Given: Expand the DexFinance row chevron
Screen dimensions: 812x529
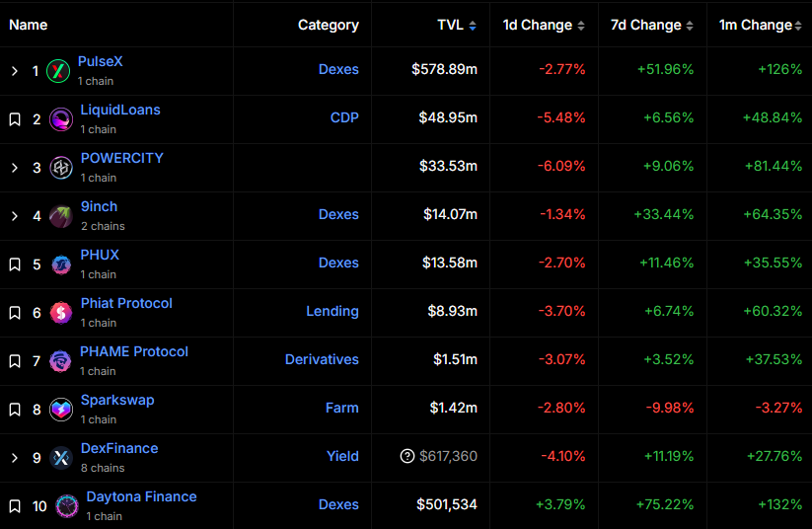Looking at the screenshot, I should (x=15, y=458).
